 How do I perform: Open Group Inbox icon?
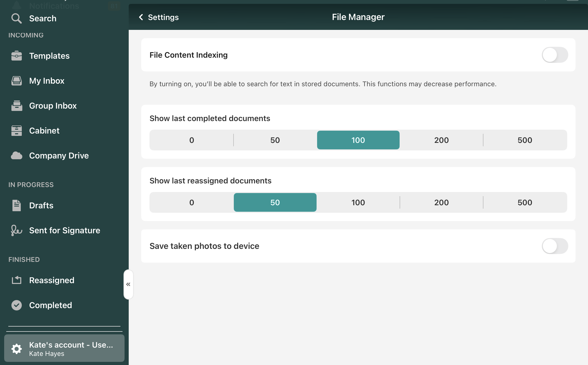pos(16,106)
